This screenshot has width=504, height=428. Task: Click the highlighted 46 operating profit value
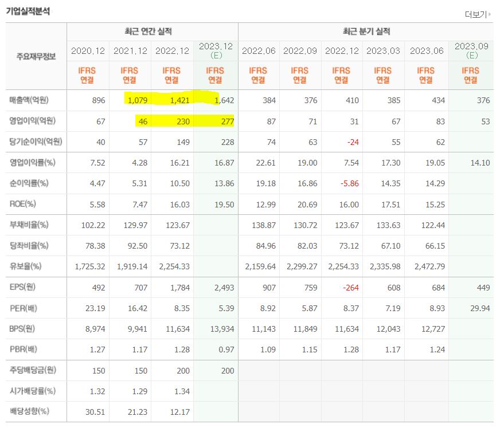pos(143,121)
